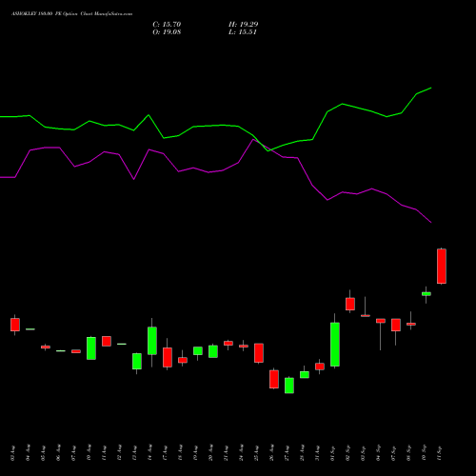The image size is (476, 476).
Task: Click the 01 Sep date label
Action: coord(332,453)
